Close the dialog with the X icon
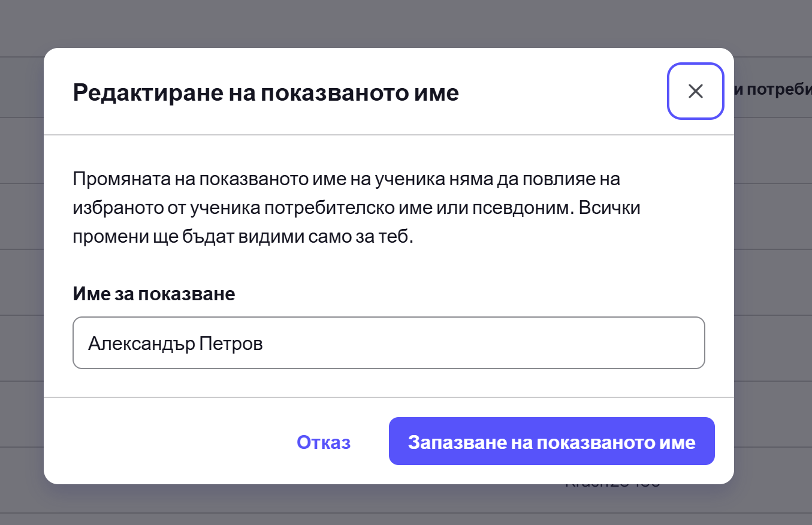Screen dimensions: 812x525 [x=695, y=91]
